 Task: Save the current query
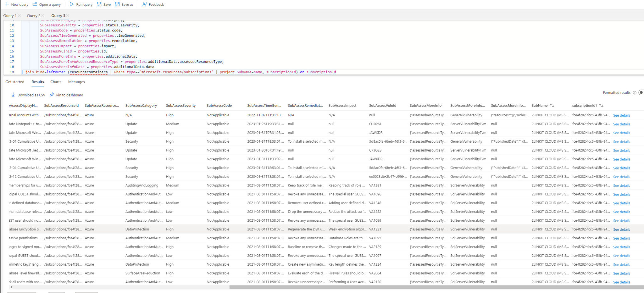pos(103,4)
